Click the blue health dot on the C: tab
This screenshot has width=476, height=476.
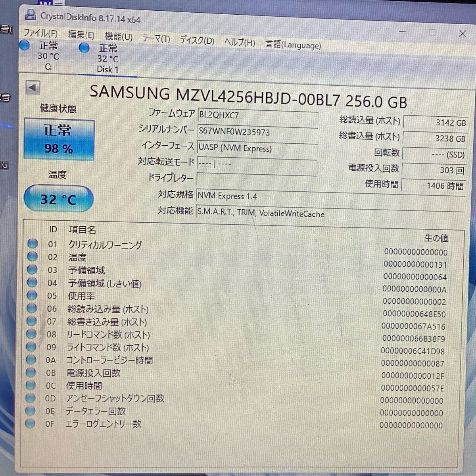tap(25, 46)
